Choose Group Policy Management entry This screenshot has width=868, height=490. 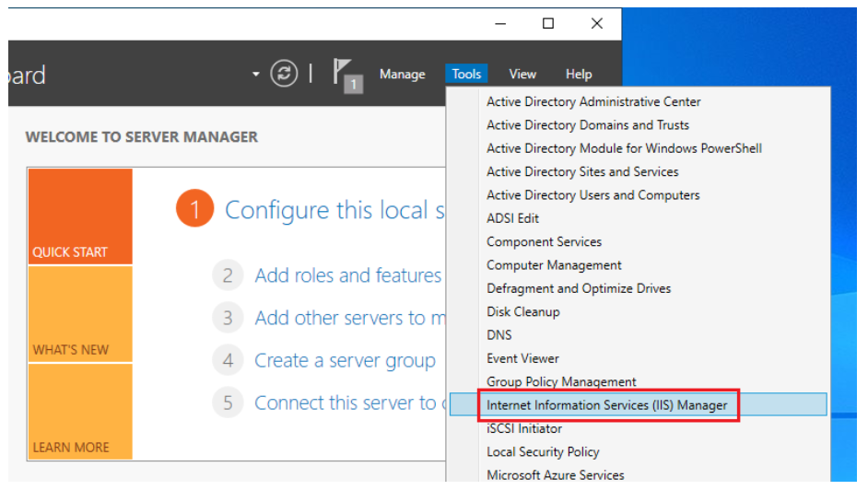[x=561, y=382]
